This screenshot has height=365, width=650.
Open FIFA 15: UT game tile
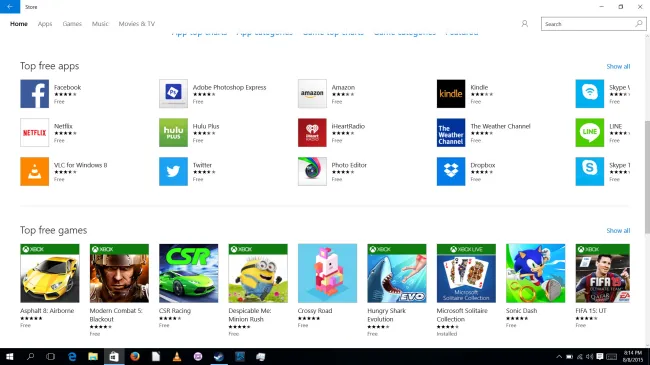click(603, 273)
